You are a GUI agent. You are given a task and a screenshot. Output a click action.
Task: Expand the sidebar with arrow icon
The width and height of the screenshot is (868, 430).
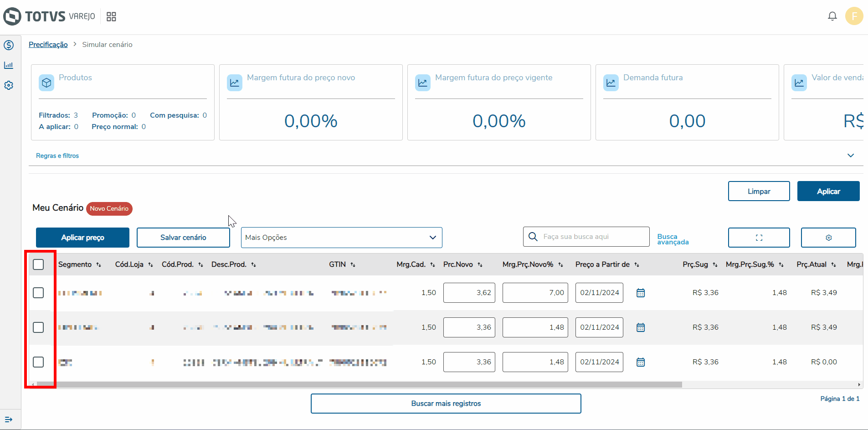tap(9, 419)
